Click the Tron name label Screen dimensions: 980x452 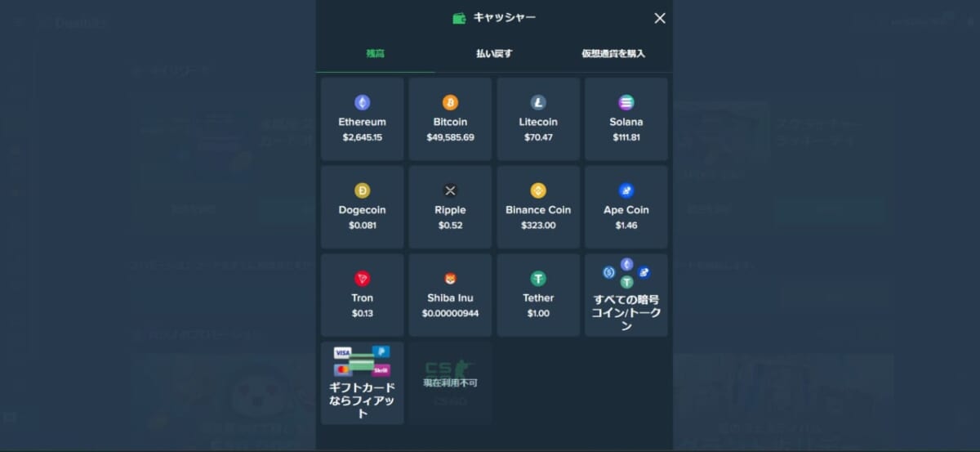(362, 298)
